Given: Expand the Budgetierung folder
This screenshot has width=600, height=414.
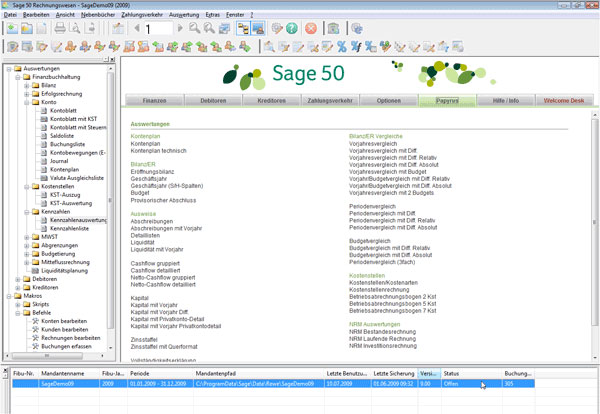Looking at the screenshot, I should (26, 254).
